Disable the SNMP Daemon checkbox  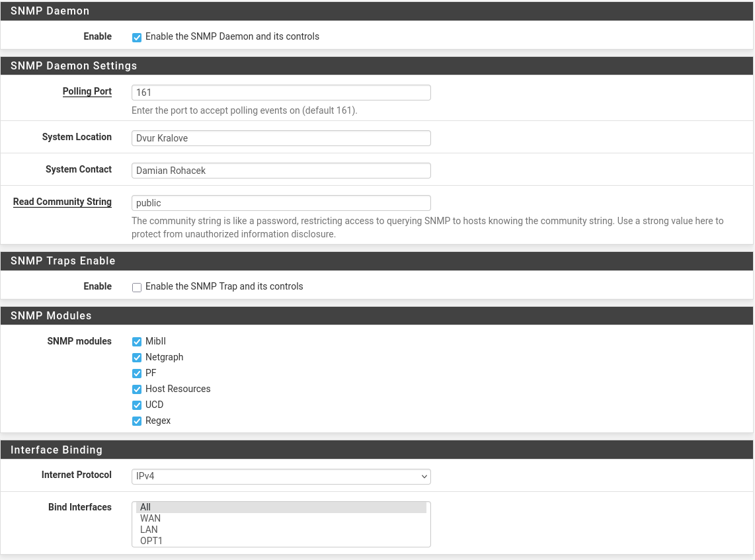pyautogui.click(x=137, y=38)
